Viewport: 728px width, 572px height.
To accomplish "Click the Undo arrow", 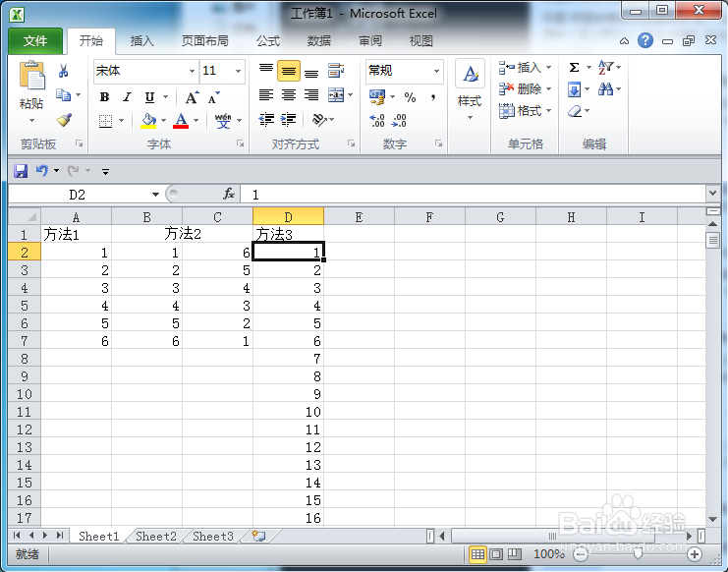I will click(42, 171).
